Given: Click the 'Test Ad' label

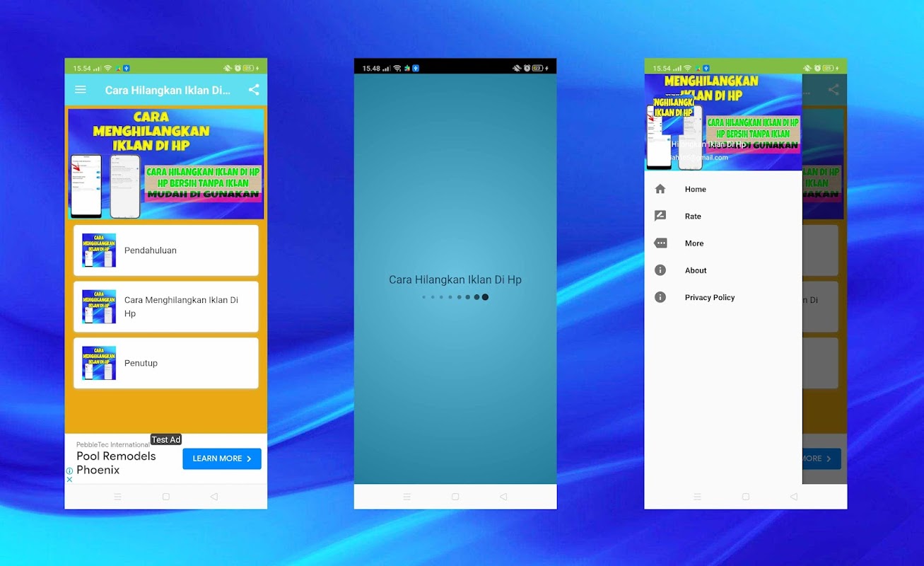Looking at the screenshot, I should tap(166, 439).
